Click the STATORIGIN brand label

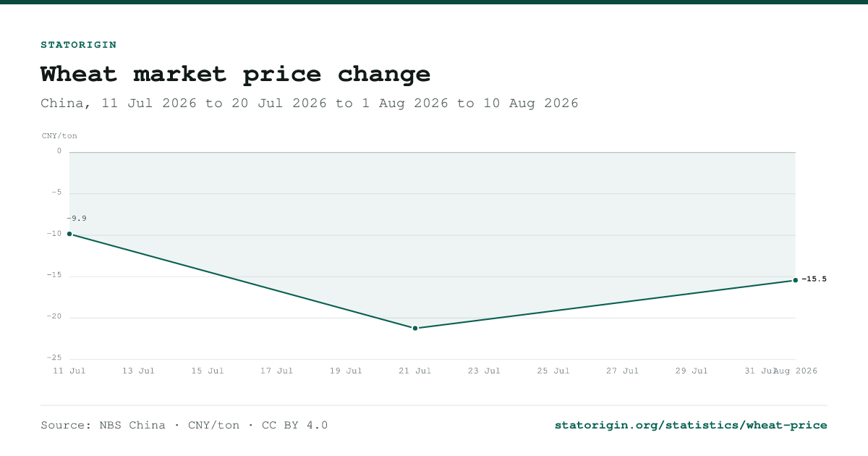pos(78,45)
